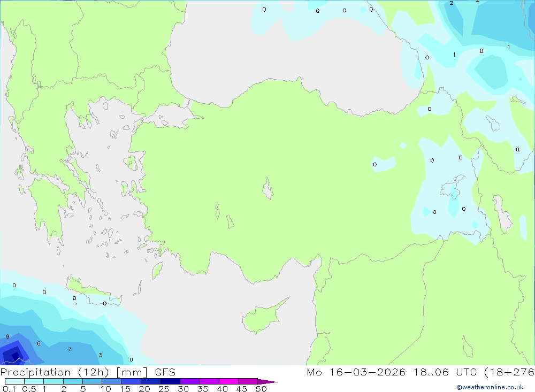
Task: Click the "Precipitation" title word
Action: click(x=35, y=372)
